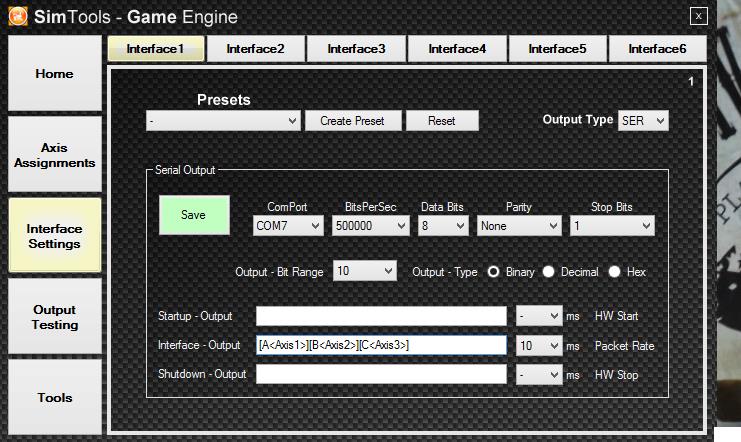The height and width of the screenshot is (442, 741).
Task: Select the Hex output type
Action: [x=614, y=272]
